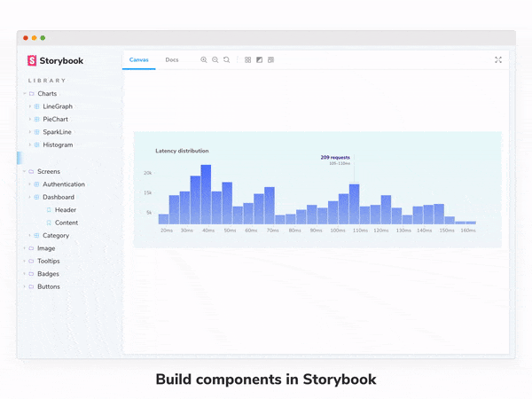
Task: Select the Charts folder icon
Action: [32, 93]
